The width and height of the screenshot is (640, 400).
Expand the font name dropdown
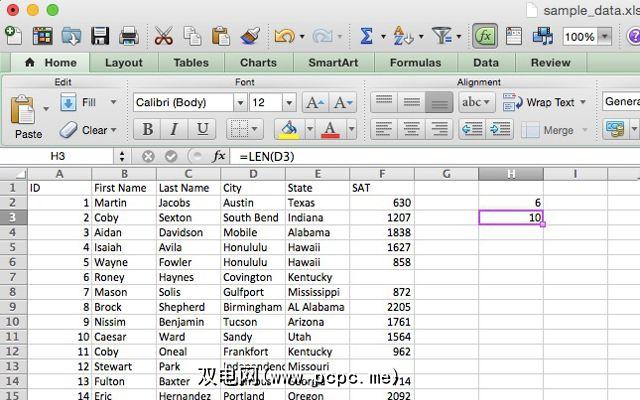[x=240, y=102]
